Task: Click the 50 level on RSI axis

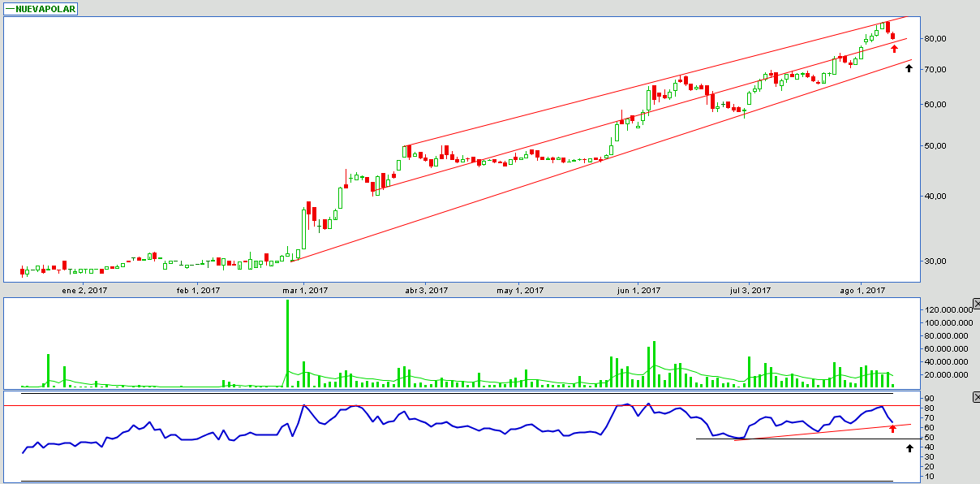Action: pyautogui.click(x=928, y=439)
